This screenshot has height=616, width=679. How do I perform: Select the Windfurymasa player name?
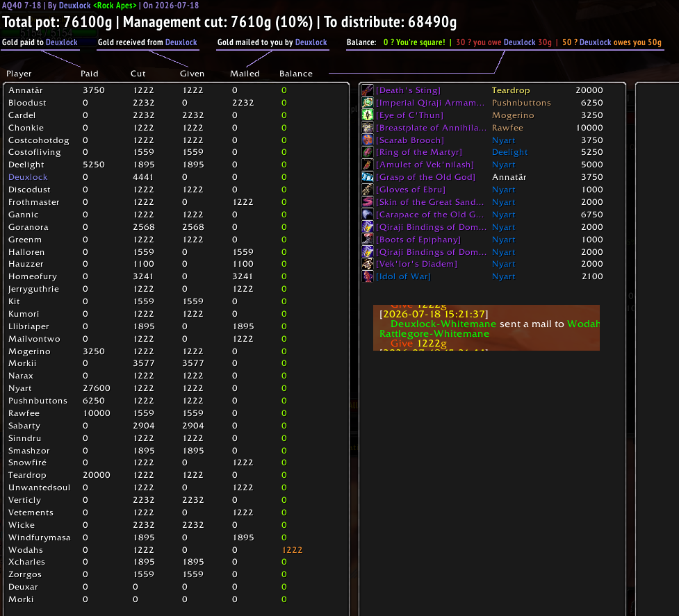(40, 538)
